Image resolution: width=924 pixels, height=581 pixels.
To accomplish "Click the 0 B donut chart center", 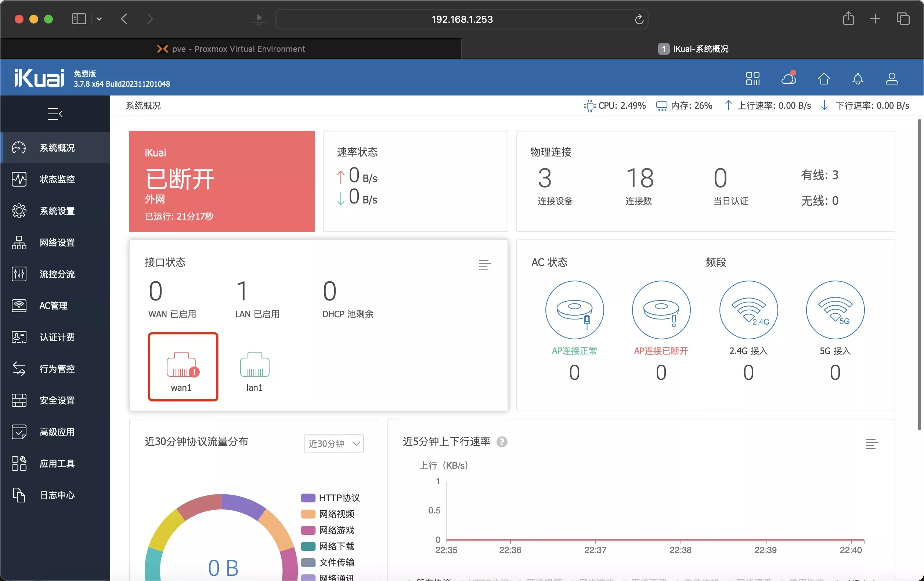I will coord(223,568).
